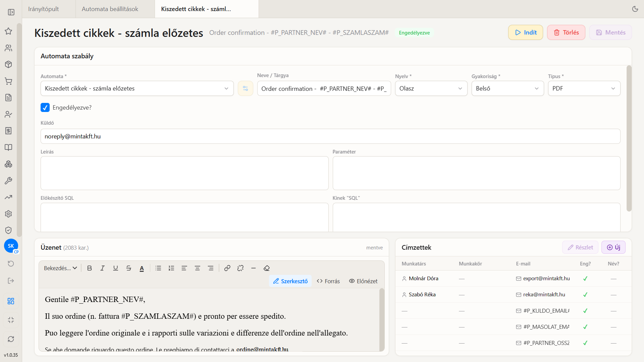
Task: Click the undo history sidebar icon
Action: point(11,263)
